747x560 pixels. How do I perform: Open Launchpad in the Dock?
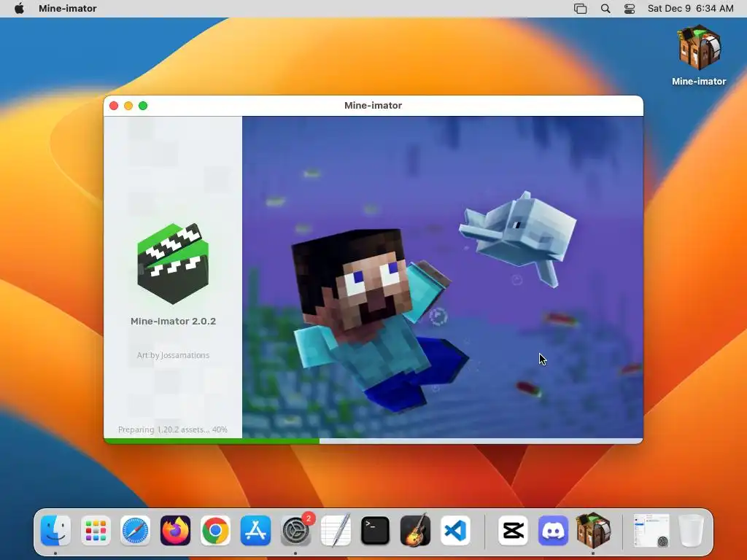96,530
